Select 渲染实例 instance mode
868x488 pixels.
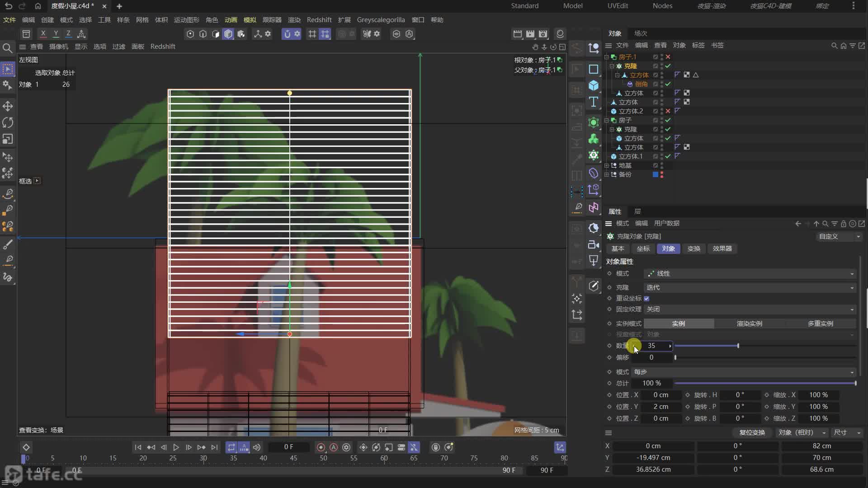(x=749, y=324)
